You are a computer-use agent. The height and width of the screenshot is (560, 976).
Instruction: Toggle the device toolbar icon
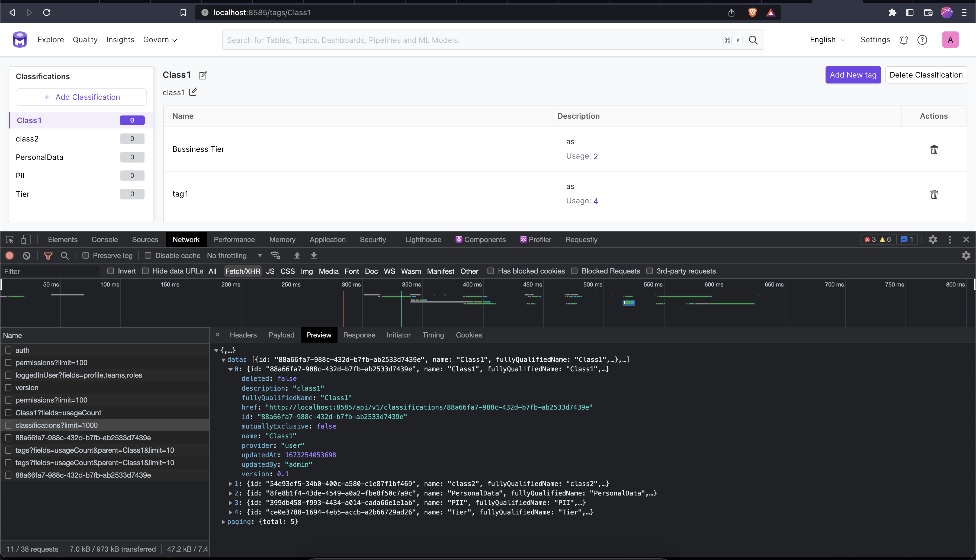tap(26, 240)
